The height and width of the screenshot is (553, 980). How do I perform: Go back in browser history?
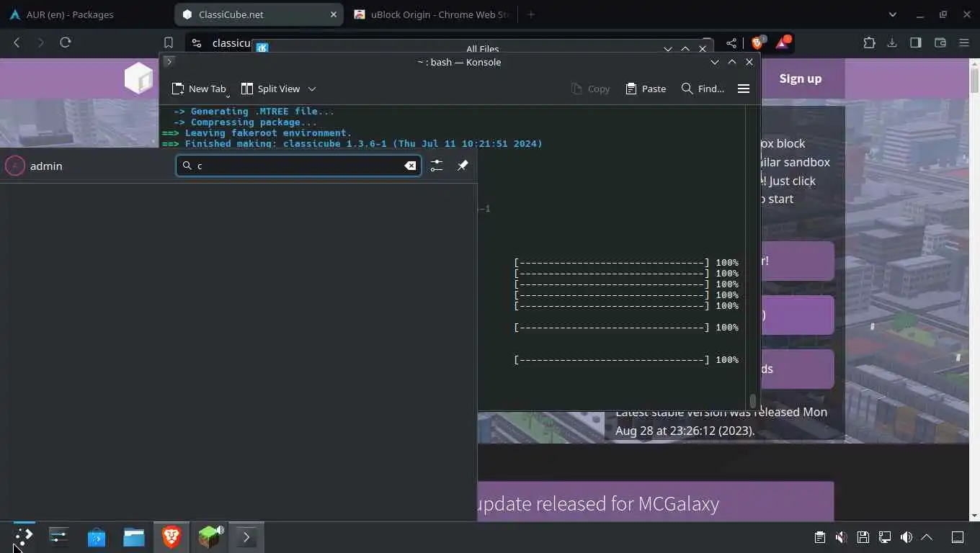tap(17, 42)
